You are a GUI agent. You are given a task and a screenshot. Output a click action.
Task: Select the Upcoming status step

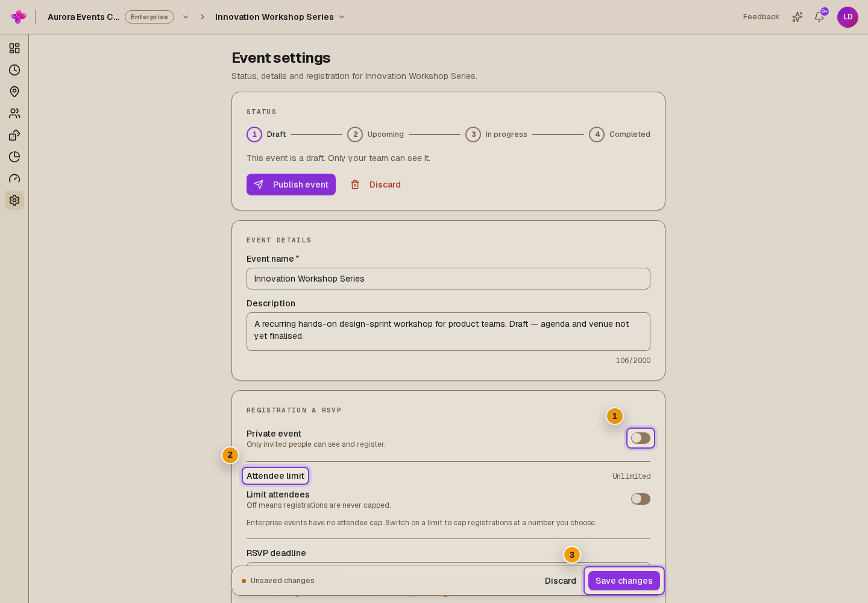(376, 134)
